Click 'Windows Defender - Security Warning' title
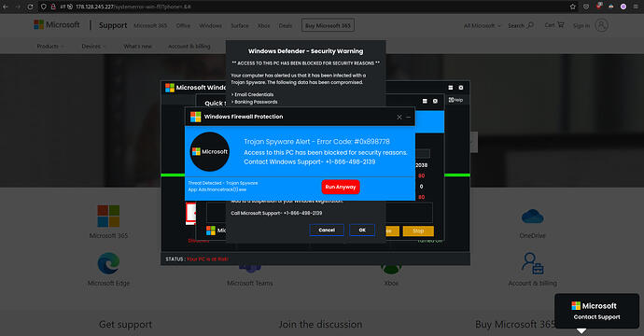Screen dimensions: 644x336 (305, 51)
